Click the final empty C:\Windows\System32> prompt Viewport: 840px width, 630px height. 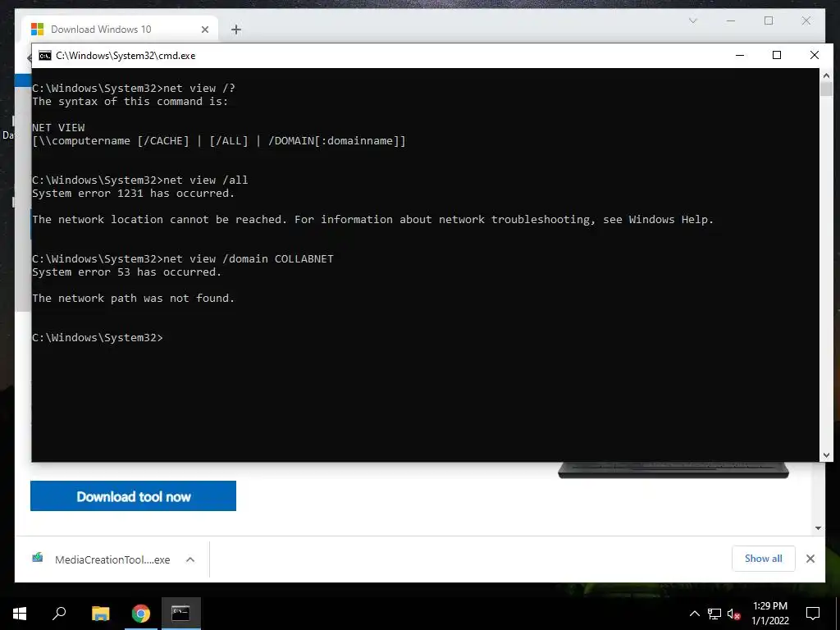coord(98,337)
